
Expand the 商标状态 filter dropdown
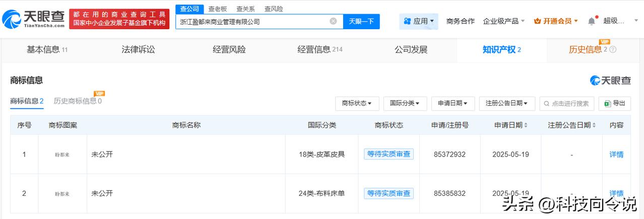[357, 103]
